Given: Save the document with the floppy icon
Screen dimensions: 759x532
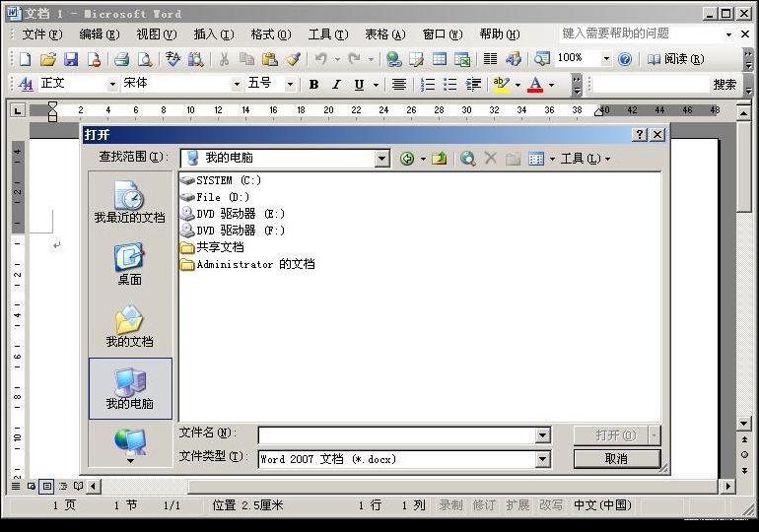Looking at the screenshot, I should point(71,59).
